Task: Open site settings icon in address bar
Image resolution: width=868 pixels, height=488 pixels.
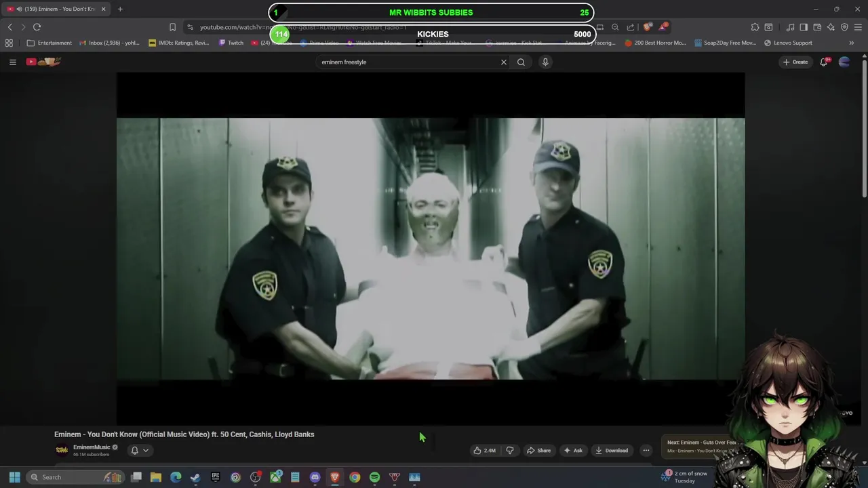Action: (191, 27)
